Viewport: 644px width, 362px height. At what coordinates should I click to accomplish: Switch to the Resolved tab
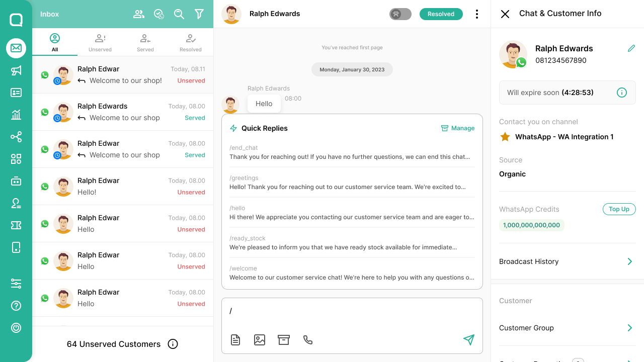click(x=191, y=42)
